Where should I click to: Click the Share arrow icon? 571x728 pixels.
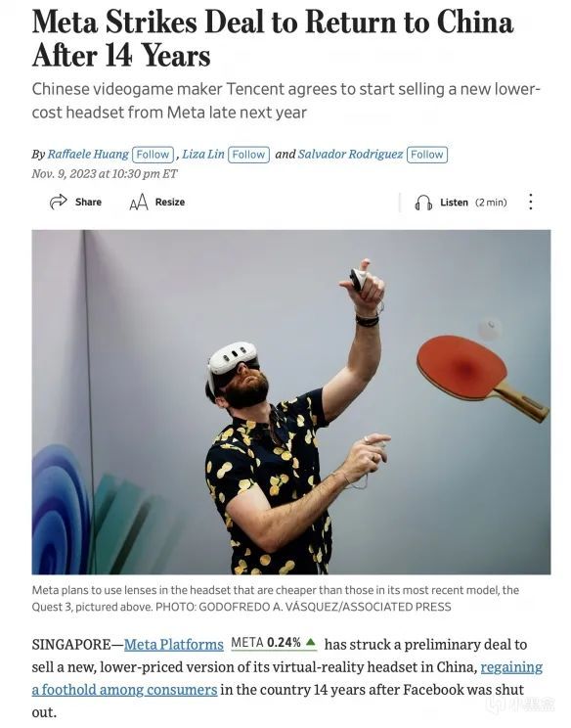tap(59, 202)
